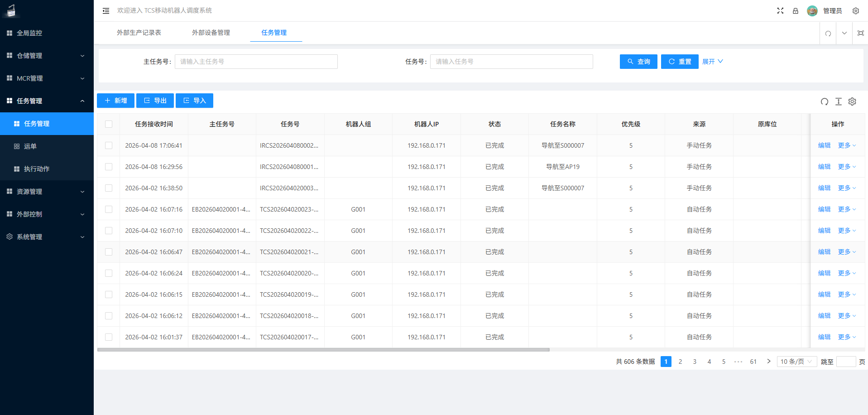Check the row dated 2026-04-08 16:29:56
This screenshot has height=415, width=868.
coord(109,167)
